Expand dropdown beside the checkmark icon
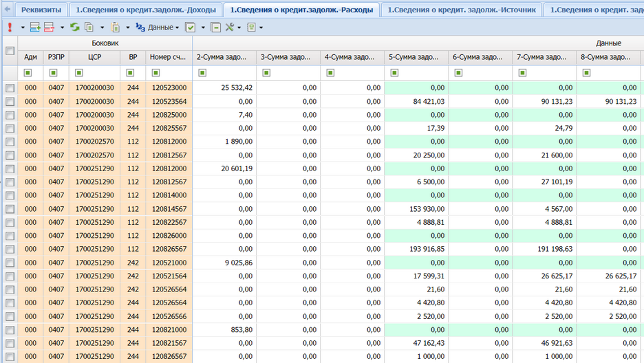644x363 pixels. (x=203, y=27)
